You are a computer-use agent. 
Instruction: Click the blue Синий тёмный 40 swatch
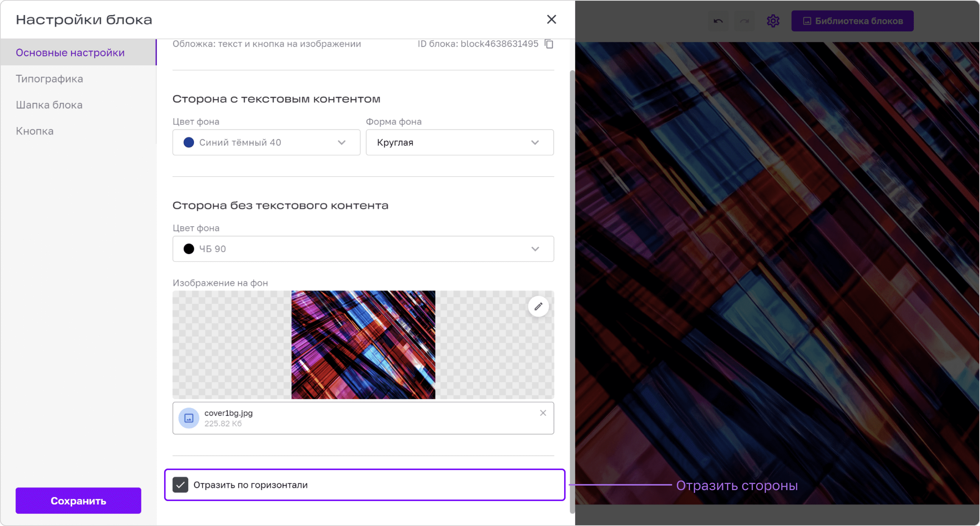click(x=189, y=142)
